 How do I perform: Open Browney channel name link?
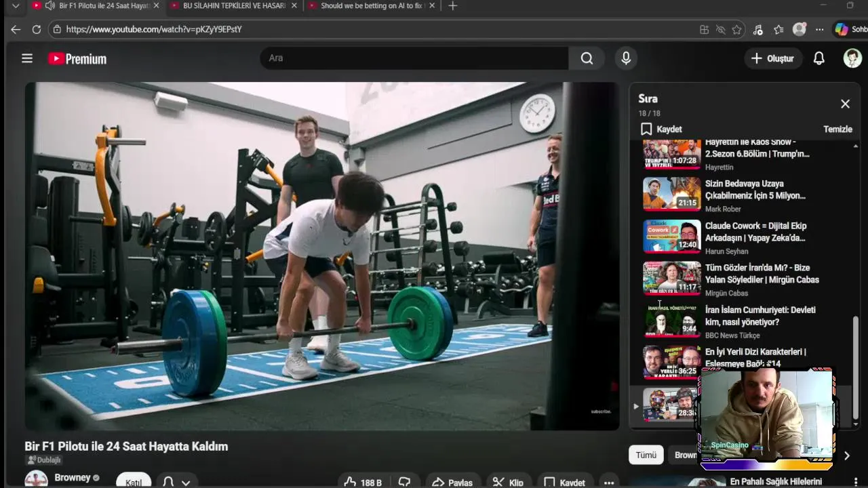(73, 478)
